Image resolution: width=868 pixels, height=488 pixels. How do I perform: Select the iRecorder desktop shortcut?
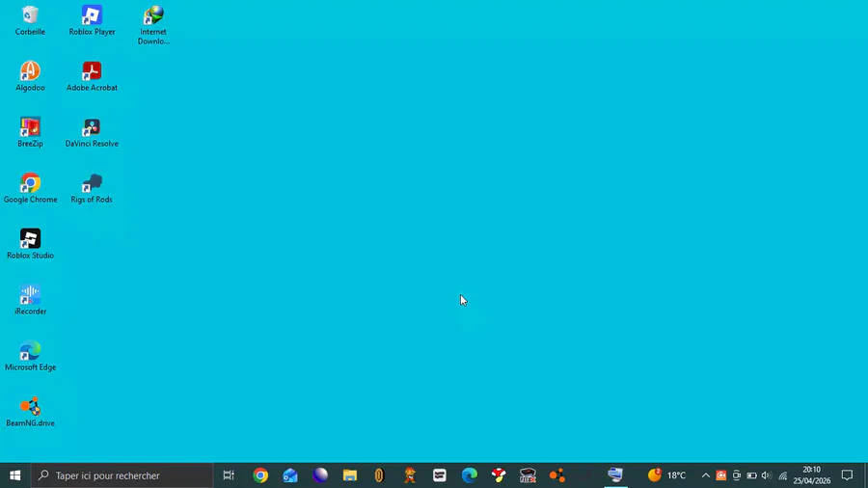pyautogui.click(x=30, y=301)
